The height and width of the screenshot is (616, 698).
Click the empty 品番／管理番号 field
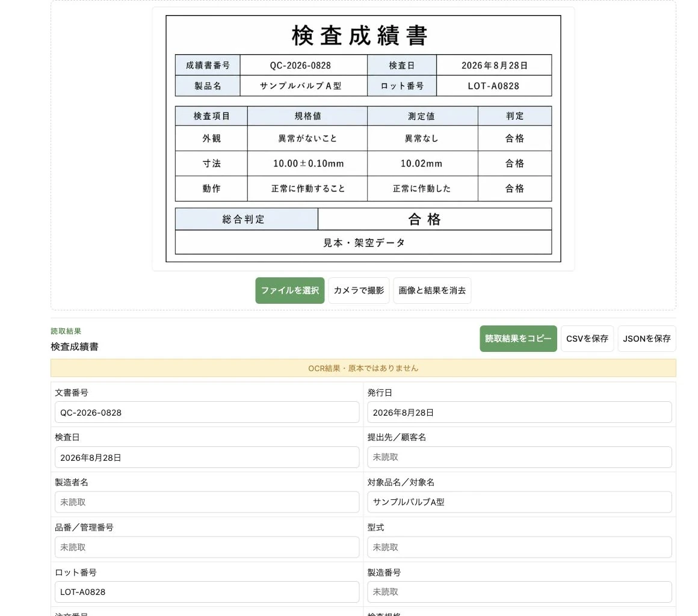[207, 547]
